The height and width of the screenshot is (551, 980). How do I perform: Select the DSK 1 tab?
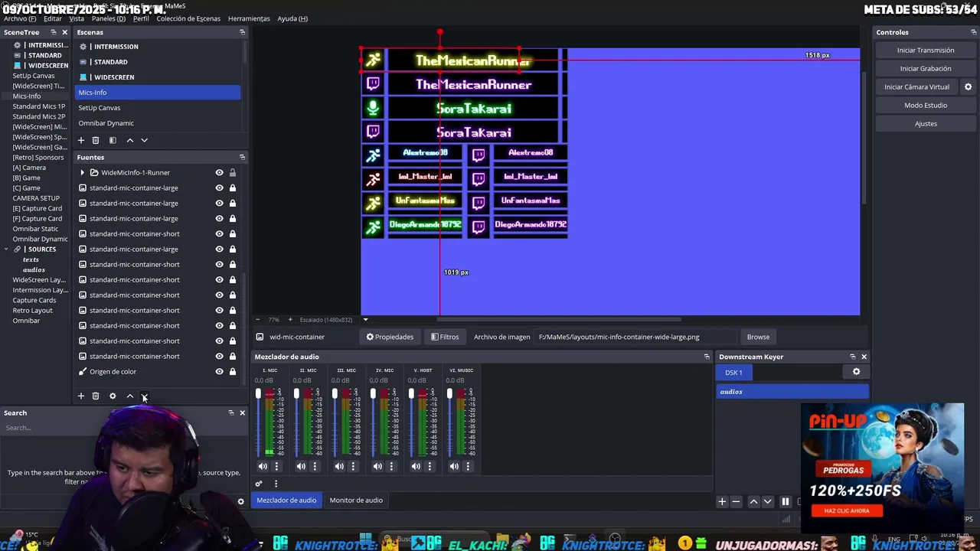point(733,373)
